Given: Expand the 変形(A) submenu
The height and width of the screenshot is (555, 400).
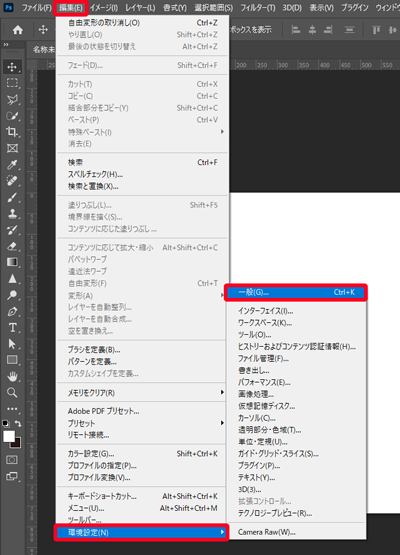Looking at the screenshot, I should pos(142,296).
